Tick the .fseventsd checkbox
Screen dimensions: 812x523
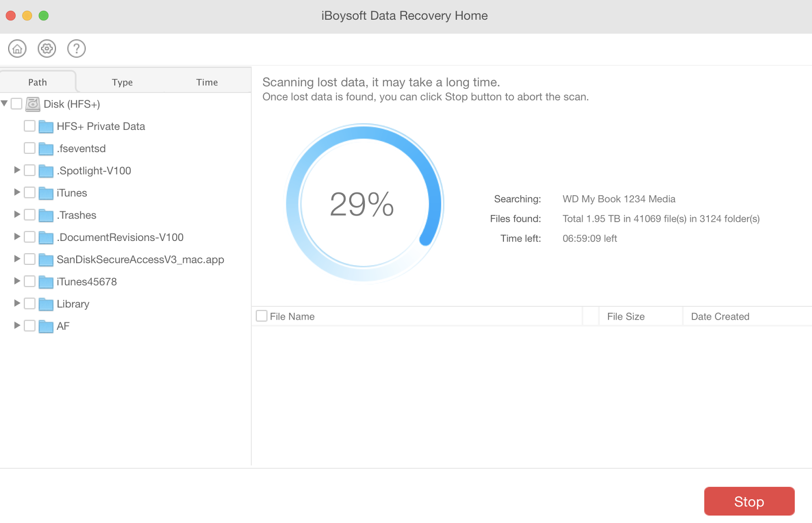pyautogui.click(x=29, y=148)
